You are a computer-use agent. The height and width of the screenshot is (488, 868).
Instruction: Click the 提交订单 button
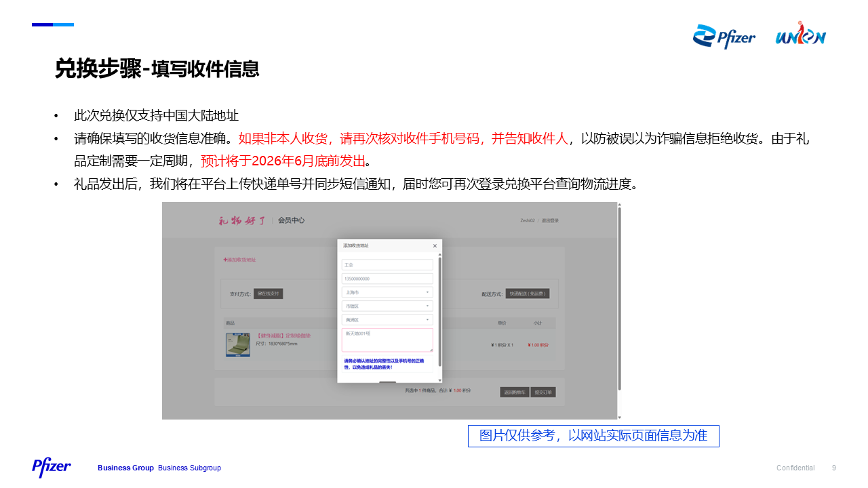click(x=544, y=392)
